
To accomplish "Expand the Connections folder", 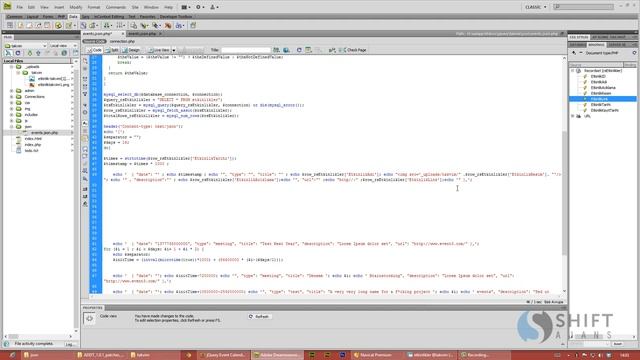I will [x=11, y=97].
